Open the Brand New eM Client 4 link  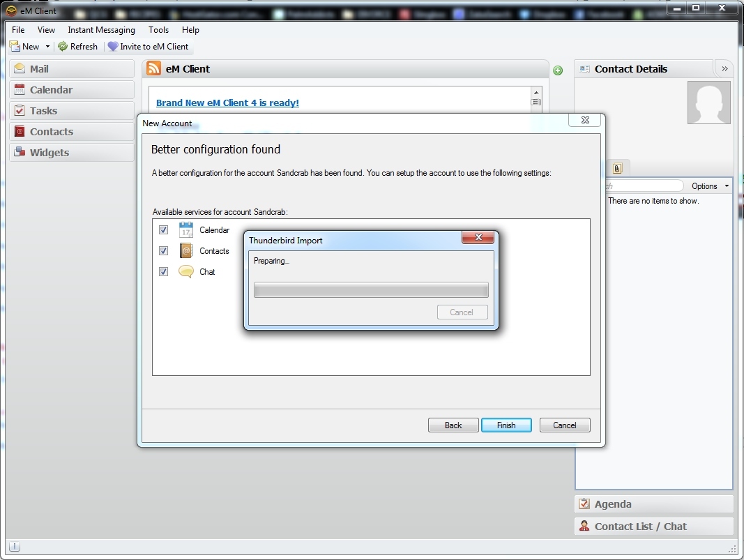(227, 103)
